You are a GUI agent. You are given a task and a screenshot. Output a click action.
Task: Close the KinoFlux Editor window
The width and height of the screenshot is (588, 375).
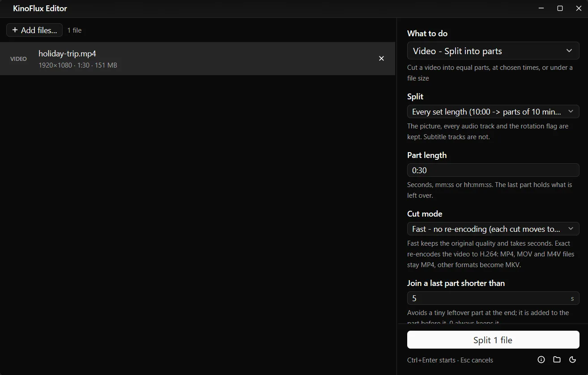tap(579, 9)
